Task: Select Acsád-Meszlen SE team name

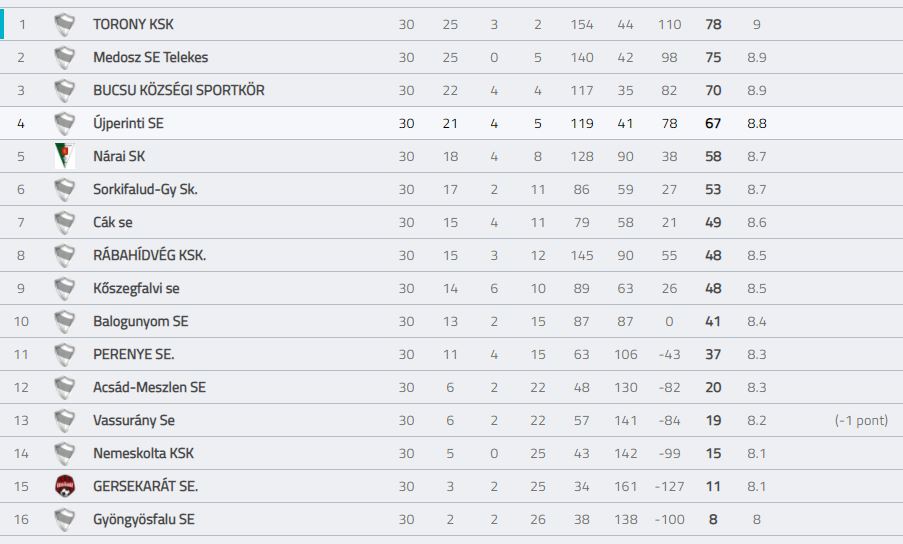Action: pos(149,387)
